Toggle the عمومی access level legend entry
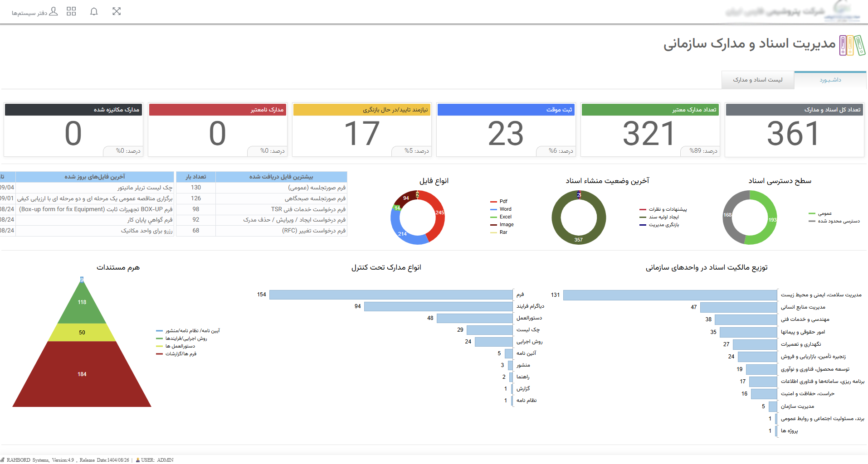The height and width of the screenshot is (464, 868). click(820, 213)
